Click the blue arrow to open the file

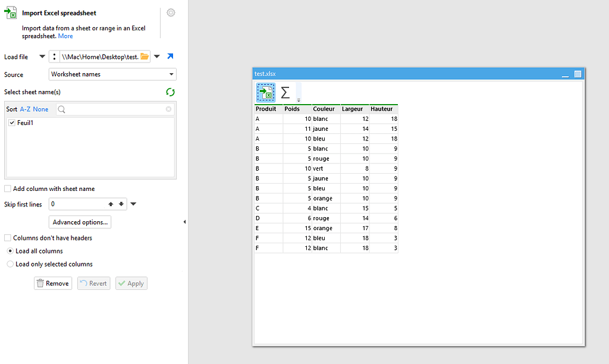pyautogui.click(x=171, y=56)
